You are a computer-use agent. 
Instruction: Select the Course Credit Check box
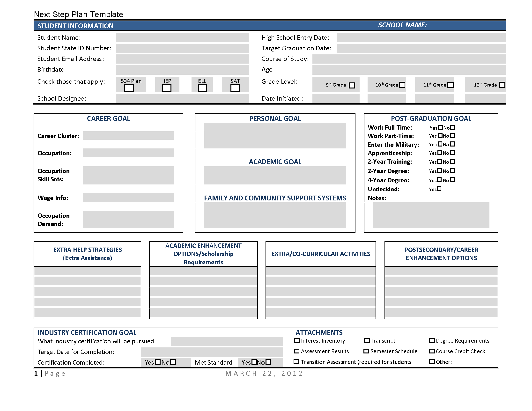432,351
